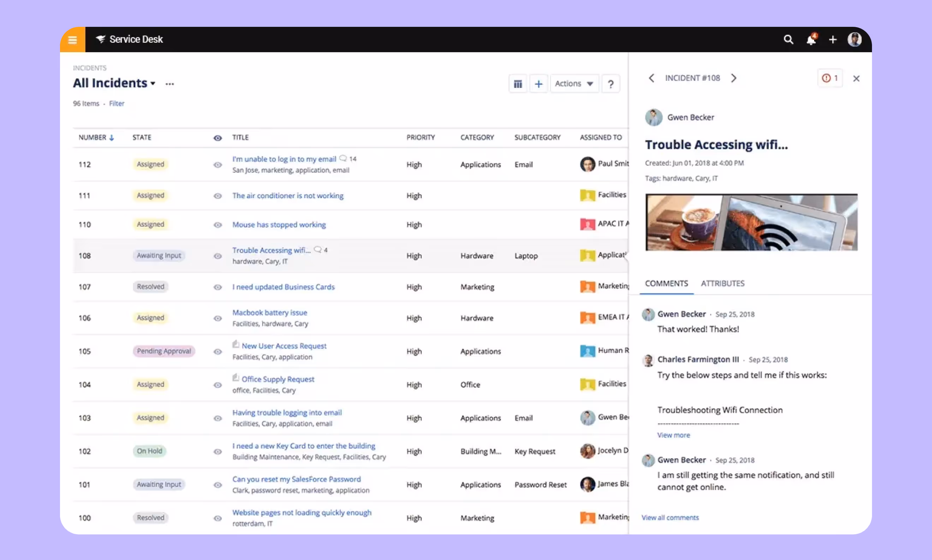Click comment bubble on Trouble Accessing wifi row

tap(318, 250)
